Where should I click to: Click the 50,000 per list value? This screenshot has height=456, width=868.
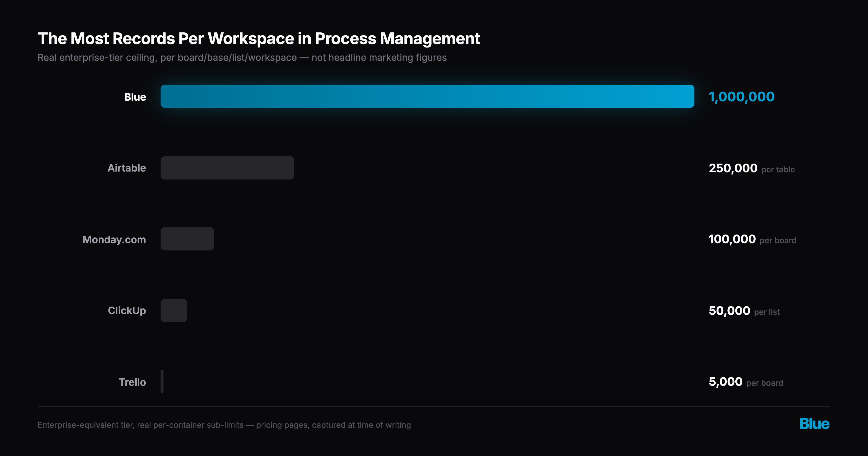(744, 311)
